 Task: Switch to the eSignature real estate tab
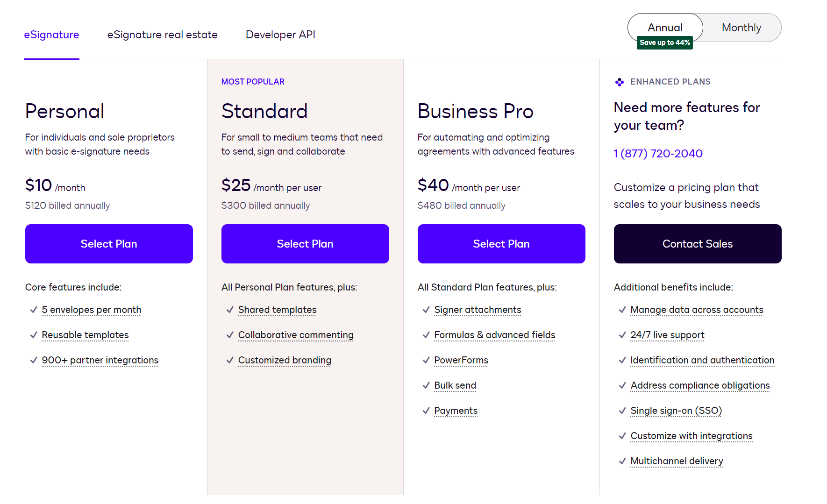[162, 35]
